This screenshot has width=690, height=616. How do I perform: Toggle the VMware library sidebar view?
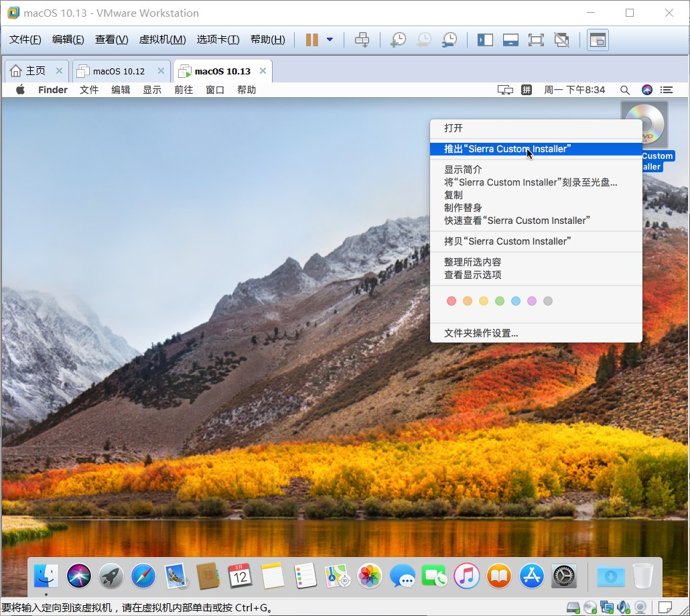click(485, 40)
